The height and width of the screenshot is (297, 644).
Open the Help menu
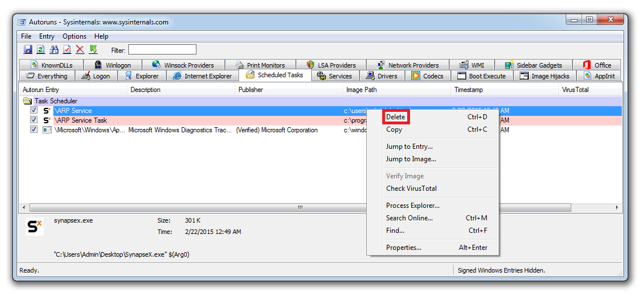click(102, 36)
